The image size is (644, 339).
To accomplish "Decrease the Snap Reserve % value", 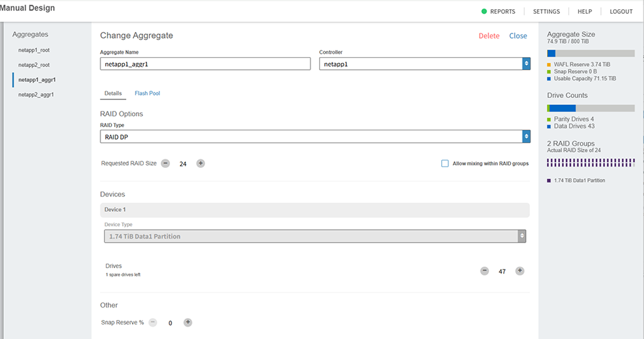I will click(x=153, y=323).
